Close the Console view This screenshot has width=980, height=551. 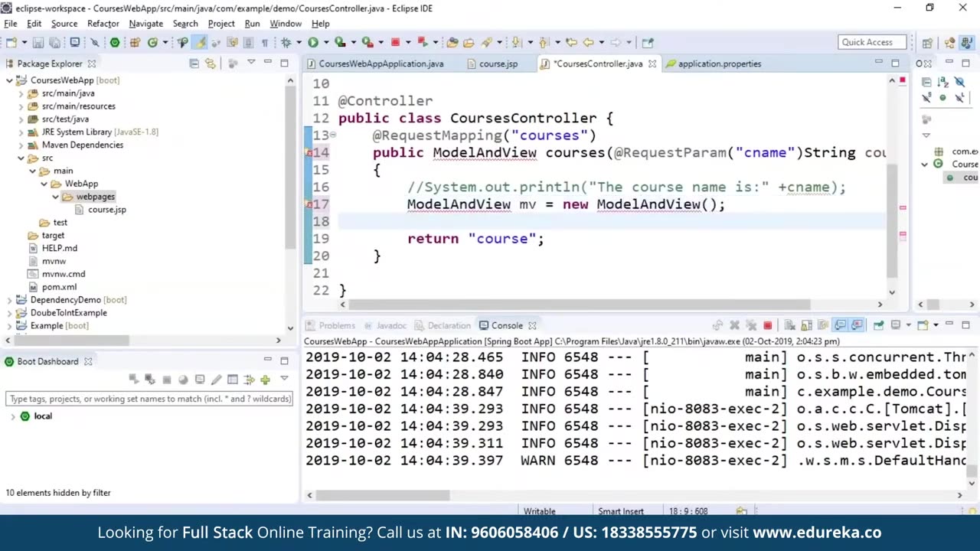click(532, 325)
